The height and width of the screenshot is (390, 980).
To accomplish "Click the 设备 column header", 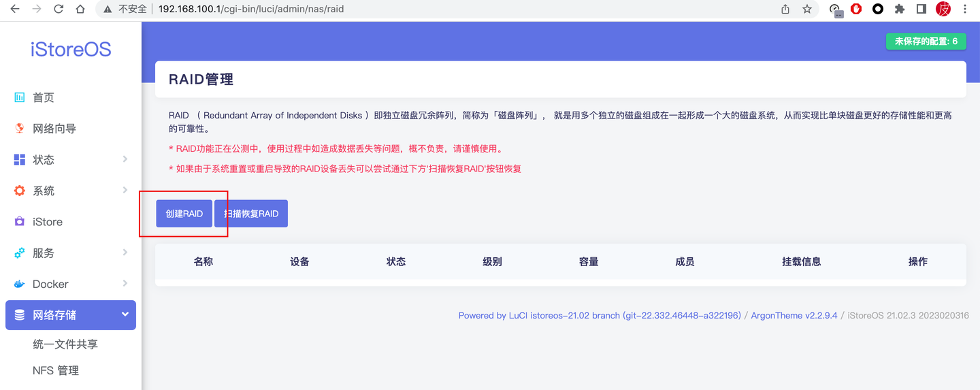I will point(299,261).
